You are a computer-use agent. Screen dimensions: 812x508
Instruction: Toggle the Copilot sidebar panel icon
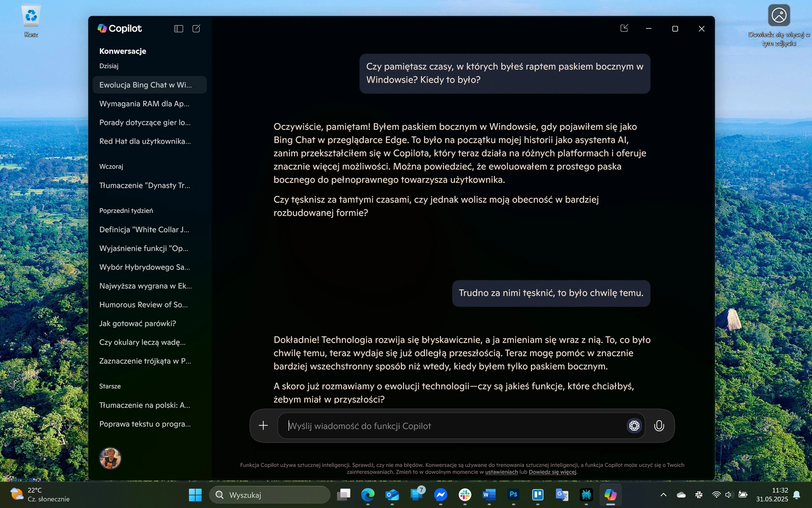coord(179,28)
